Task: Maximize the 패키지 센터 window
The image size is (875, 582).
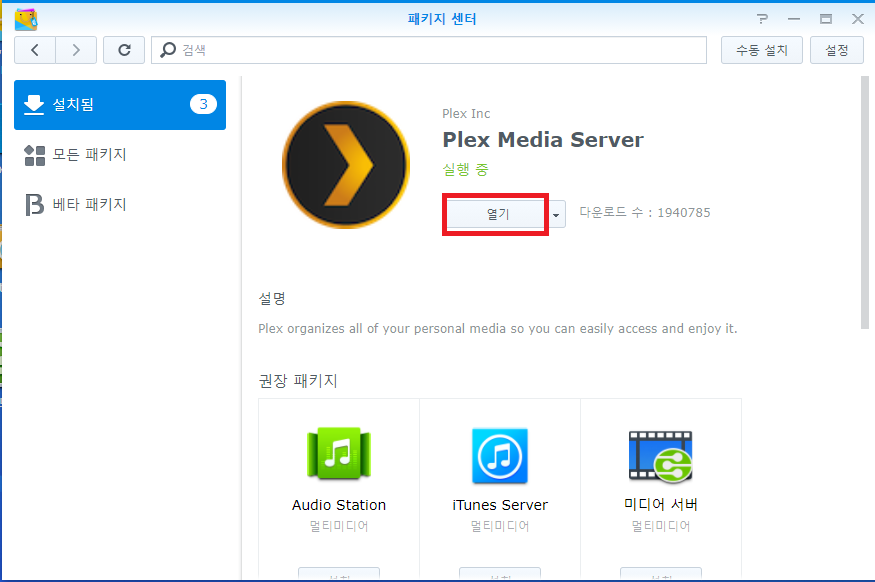Action: coord(826,19)
